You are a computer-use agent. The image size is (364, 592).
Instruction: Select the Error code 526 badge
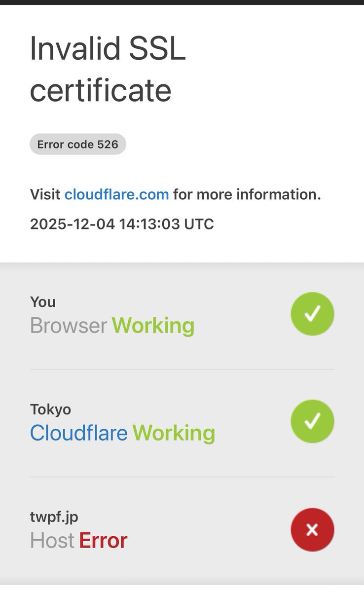[78, 145]
